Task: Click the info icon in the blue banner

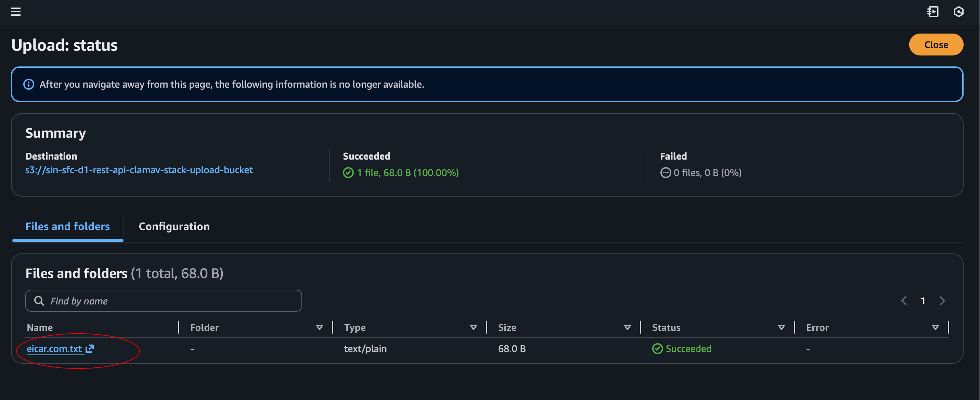Action: (x=28, y=84)
